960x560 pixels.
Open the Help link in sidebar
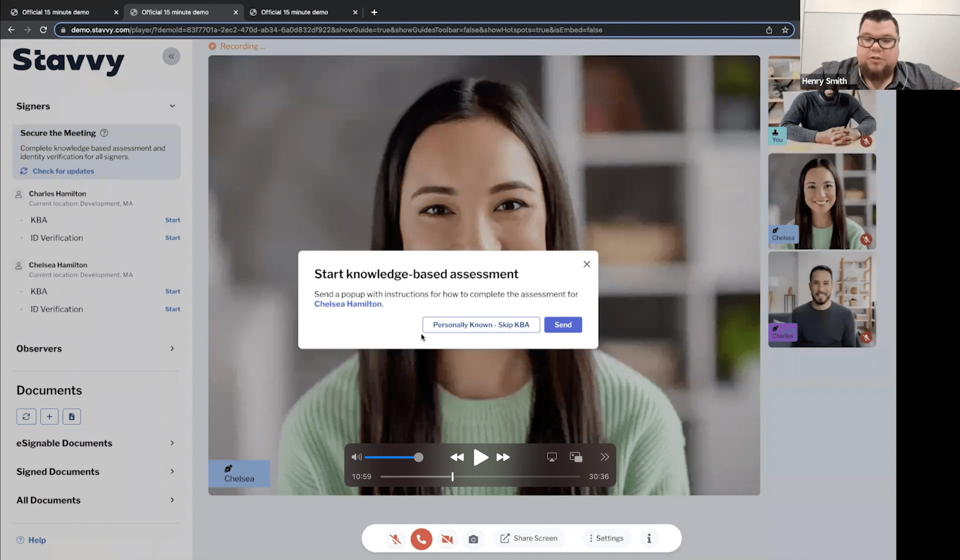click(31, 540)
